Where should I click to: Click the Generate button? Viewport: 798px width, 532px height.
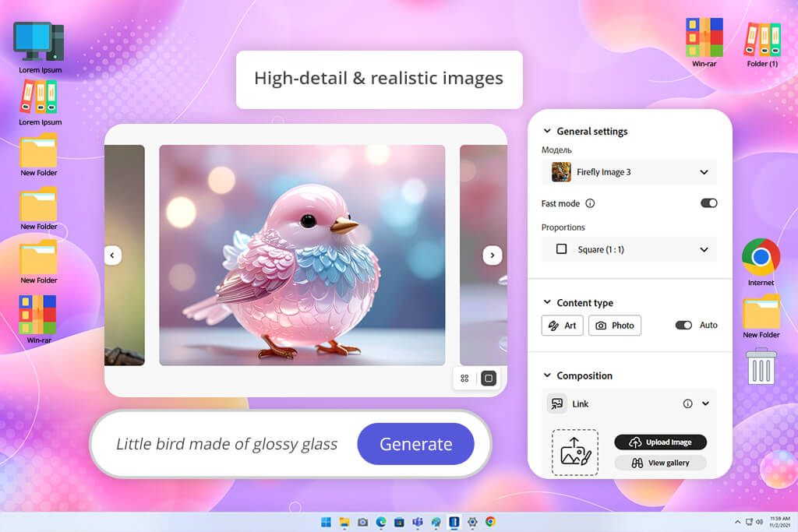pyautogui.click(x=416, y=444)
